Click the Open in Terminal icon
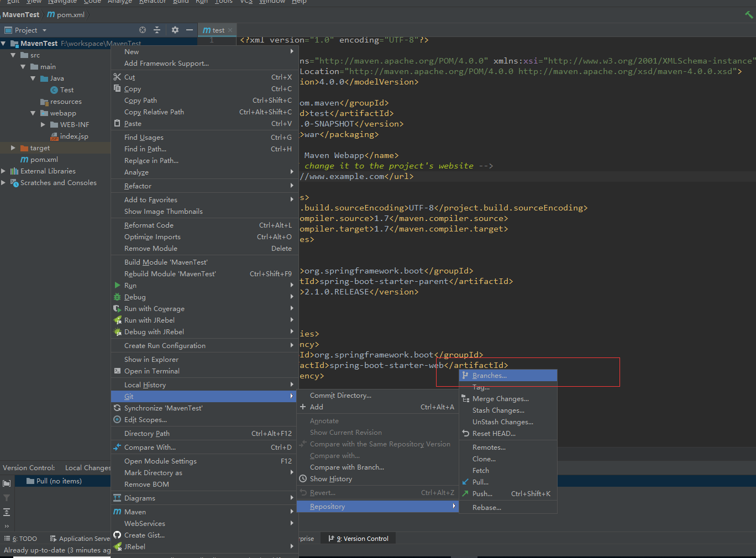 (x=117, y=371)
